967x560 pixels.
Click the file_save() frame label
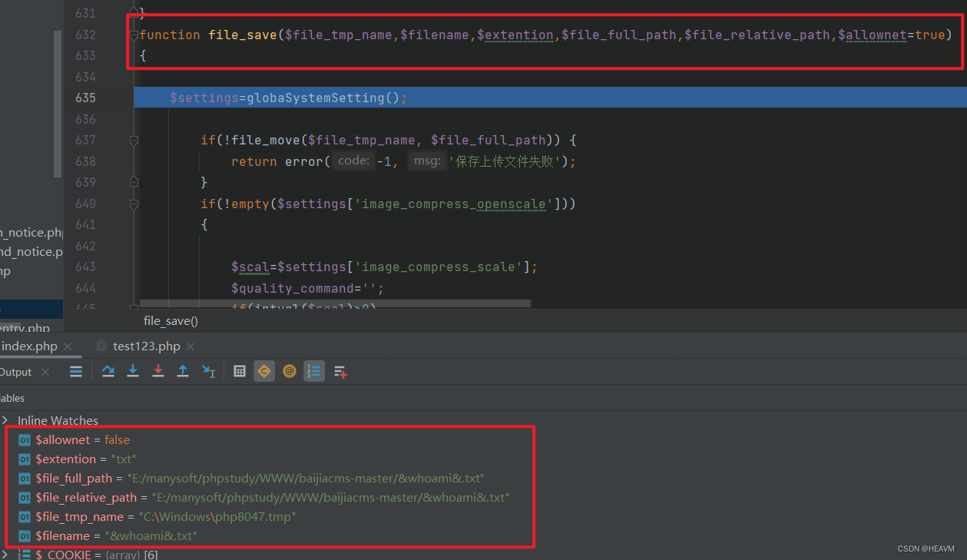(171, 320)
